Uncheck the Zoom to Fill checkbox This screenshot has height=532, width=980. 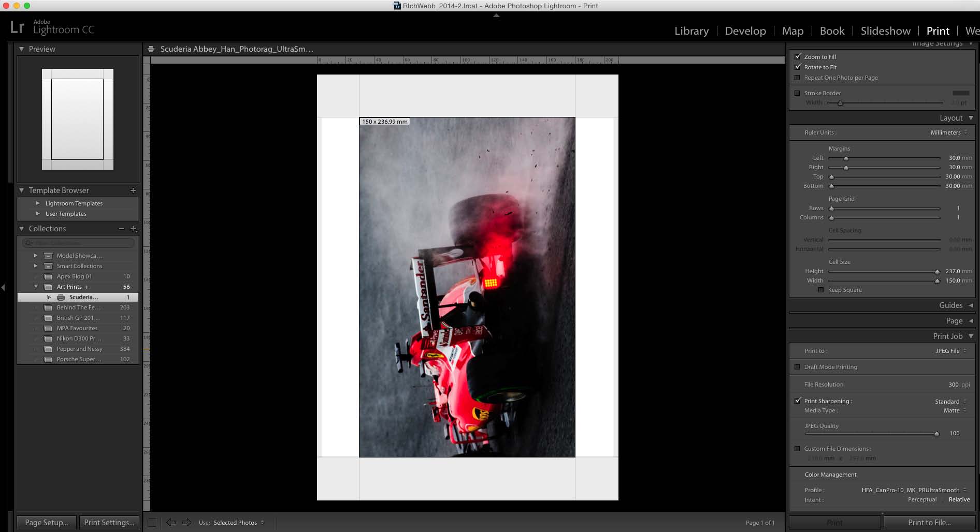pyautogui.click(x=798, y=57)
